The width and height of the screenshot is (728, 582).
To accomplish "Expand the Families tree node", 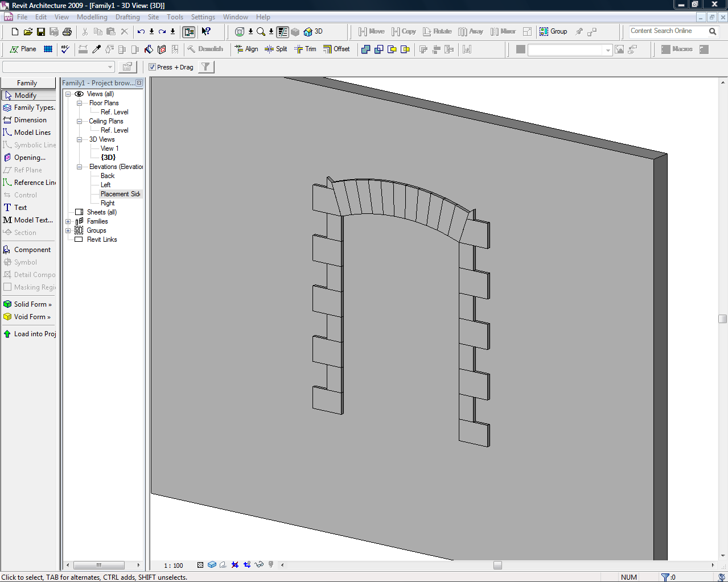I will point(68,222).
